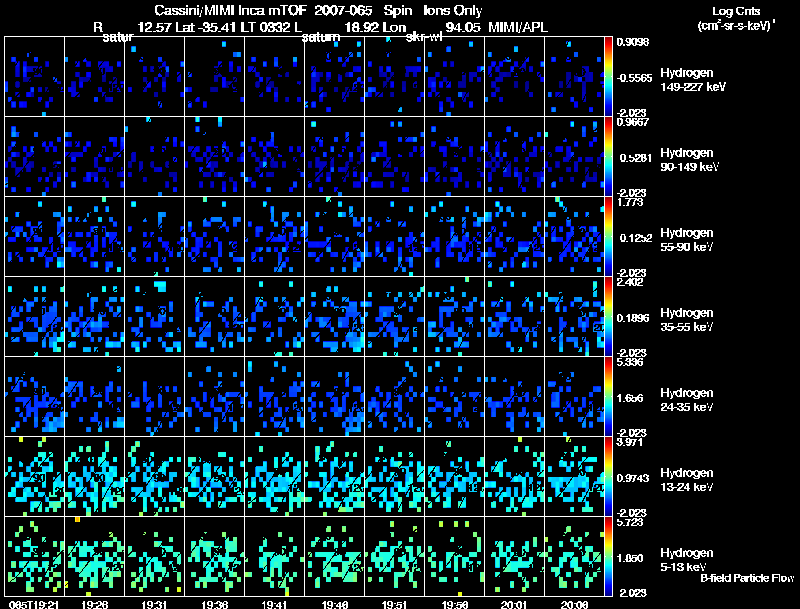The image size is (800, 609).
Task: Click the Cassini/MIMI Inca mTOF title text
Action: tap(230, 10)
